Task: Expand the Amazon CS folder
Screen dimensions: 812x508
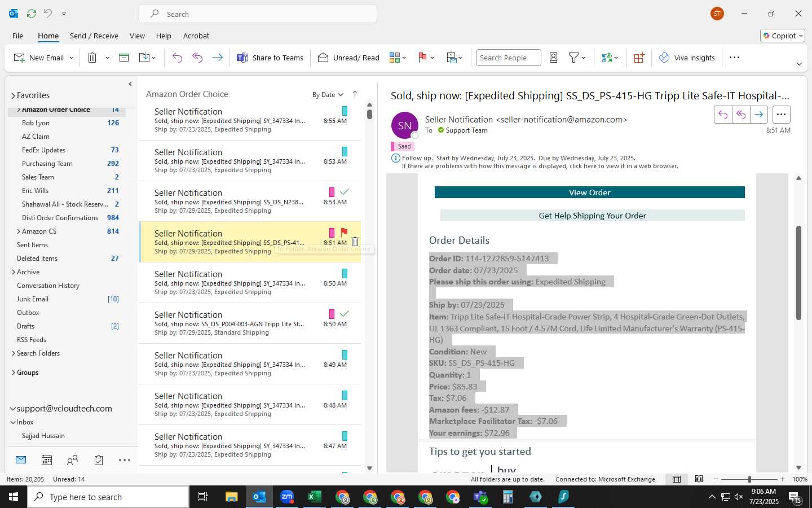Action: [19, 231]
